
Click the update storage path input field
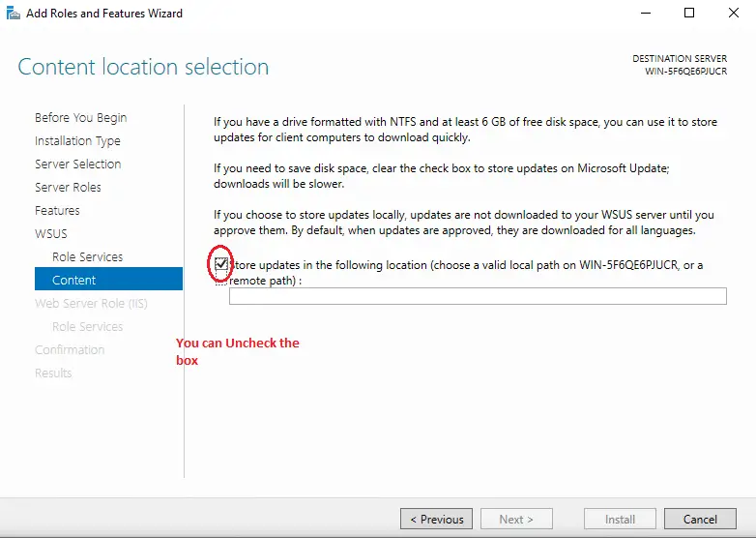pos(478,296)
